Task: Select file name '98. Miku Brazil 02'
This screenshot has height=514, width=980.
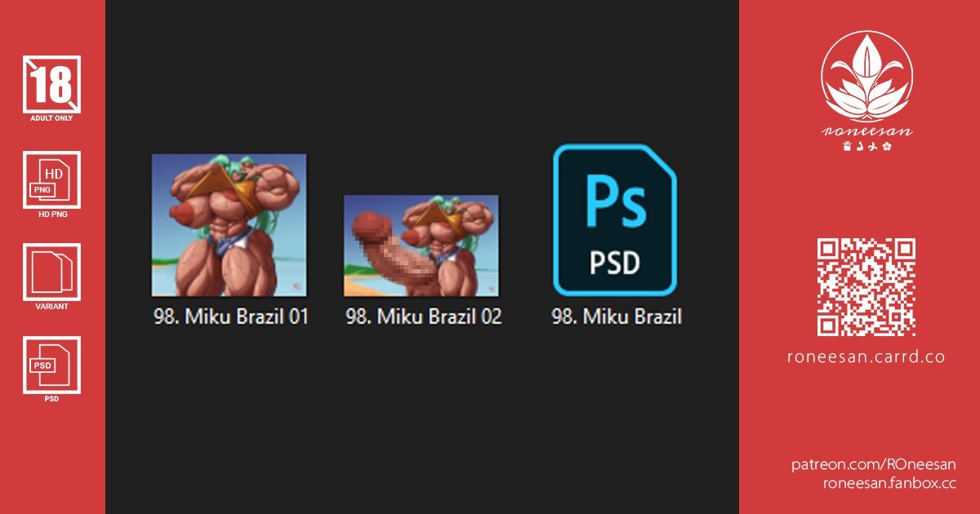Action: [424, 317]
